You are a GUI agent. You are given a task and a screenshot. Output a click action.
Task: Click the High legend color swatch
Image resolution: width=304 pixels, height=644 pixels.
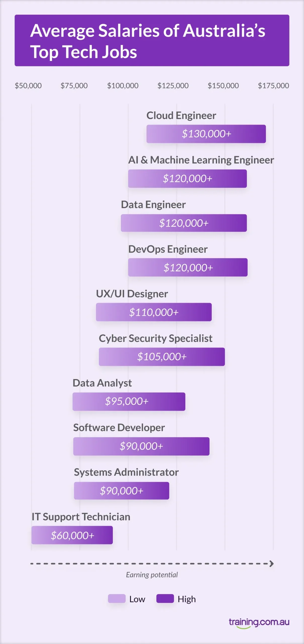[x=165, y=598]
